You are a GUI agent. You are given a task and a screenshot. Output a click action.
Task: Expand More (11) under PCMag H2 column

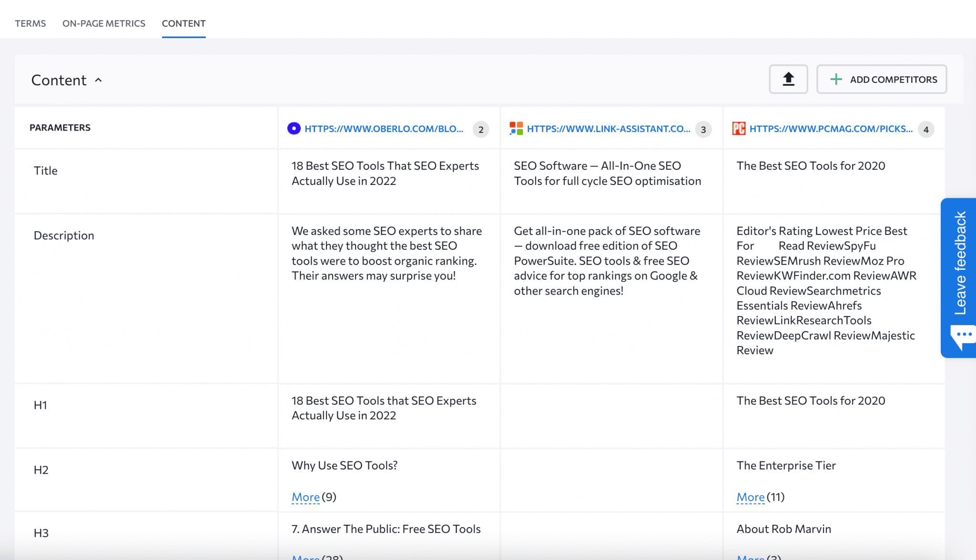pyautogui.click(x=750, y=497)
